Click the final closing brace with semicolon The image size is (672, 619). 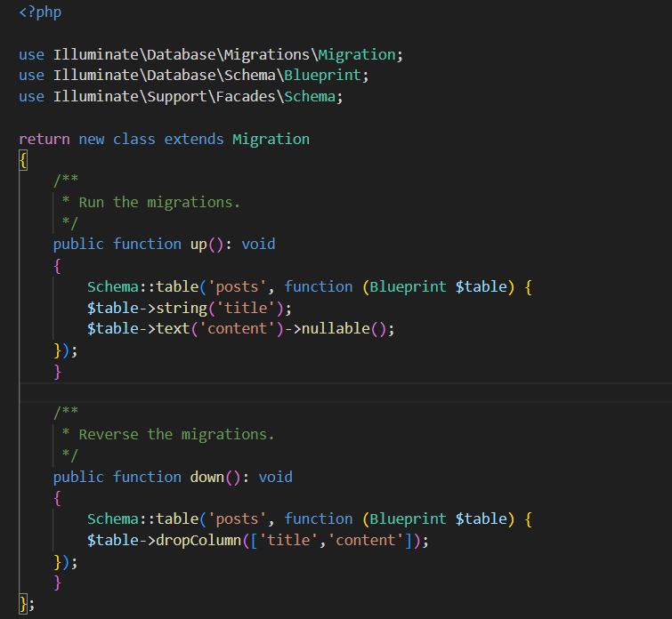(x=27, y=604)
